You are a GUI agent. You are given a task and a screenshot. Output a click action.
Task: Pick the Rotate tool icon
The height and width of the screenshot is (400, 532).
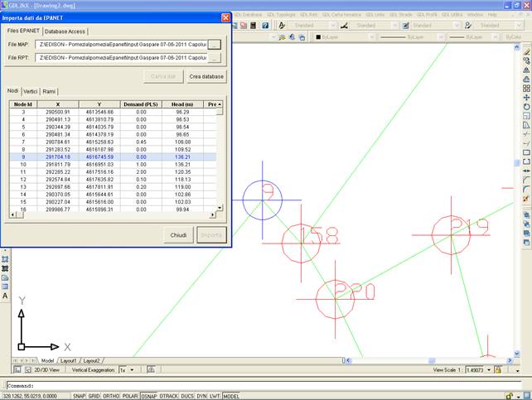click(527, 107)
